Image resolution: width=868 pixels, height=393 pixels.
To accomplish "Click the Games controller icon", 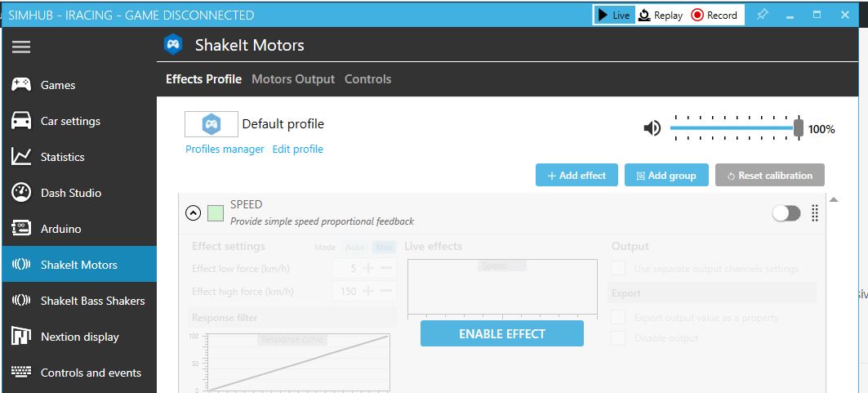I will tap(21, 85).
